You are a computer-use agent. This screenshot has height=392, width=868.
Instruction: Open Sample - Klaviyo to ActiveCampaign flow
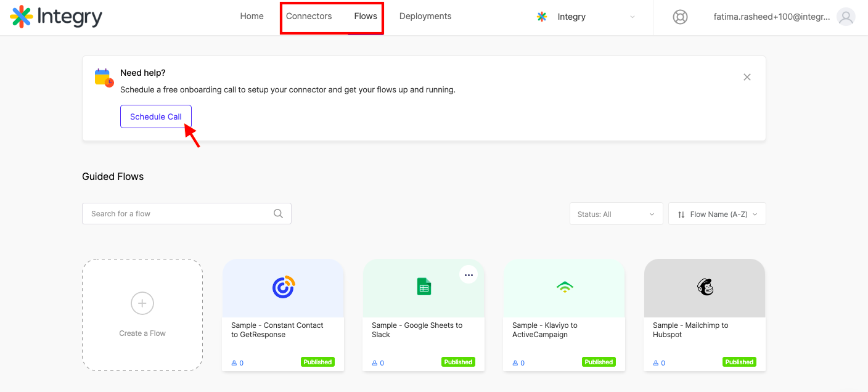click(564, 315)
